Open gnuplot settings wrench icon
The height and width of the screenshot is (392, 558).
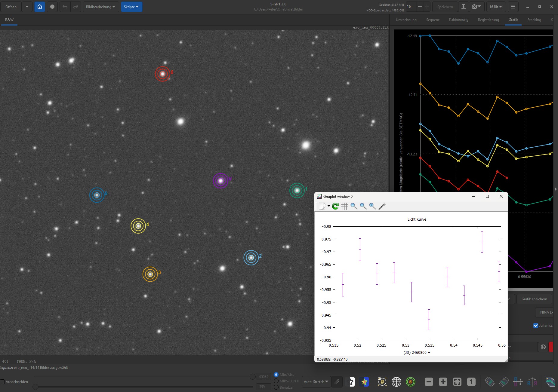click(382, 206)
